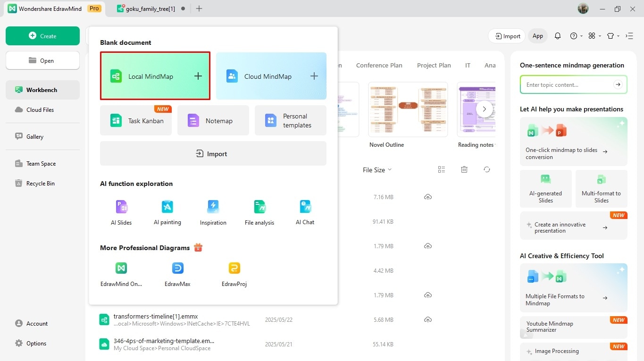
Task: Open notifications bell icon
Action: point(558,36)
